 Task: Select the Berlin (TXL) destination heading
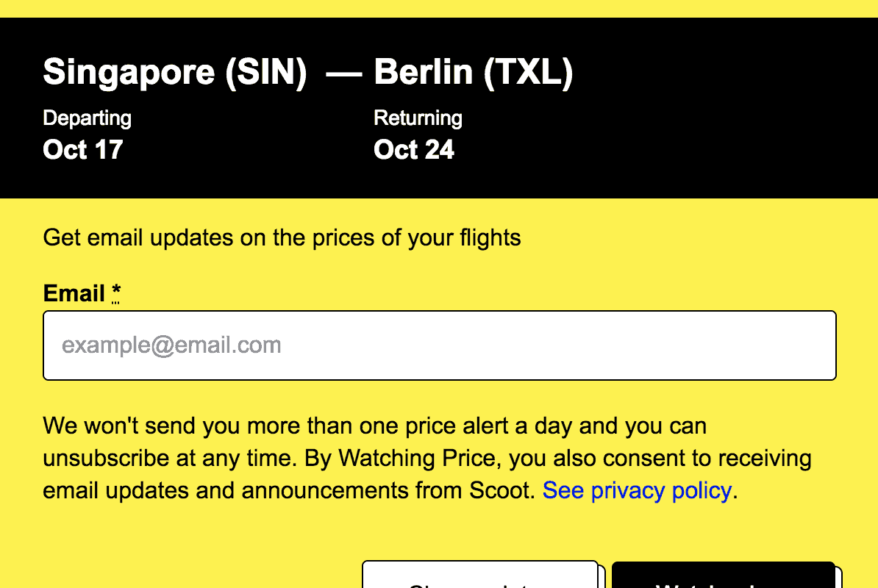pyautogui.click(x=473, y=73)
